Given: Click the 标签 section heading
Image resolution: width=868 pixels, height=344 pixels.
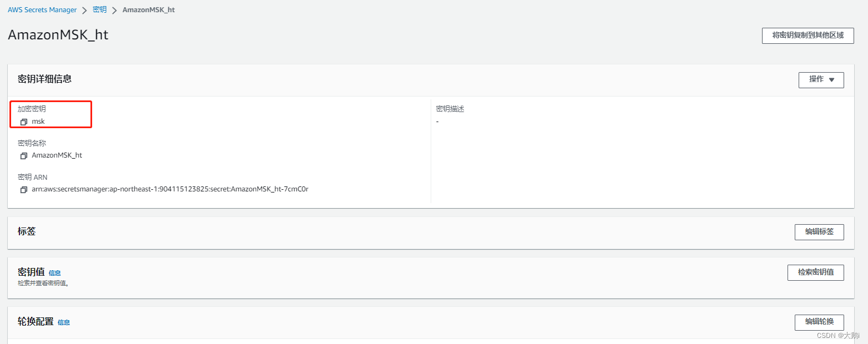Looking at the screenshot, I should 27,231.
